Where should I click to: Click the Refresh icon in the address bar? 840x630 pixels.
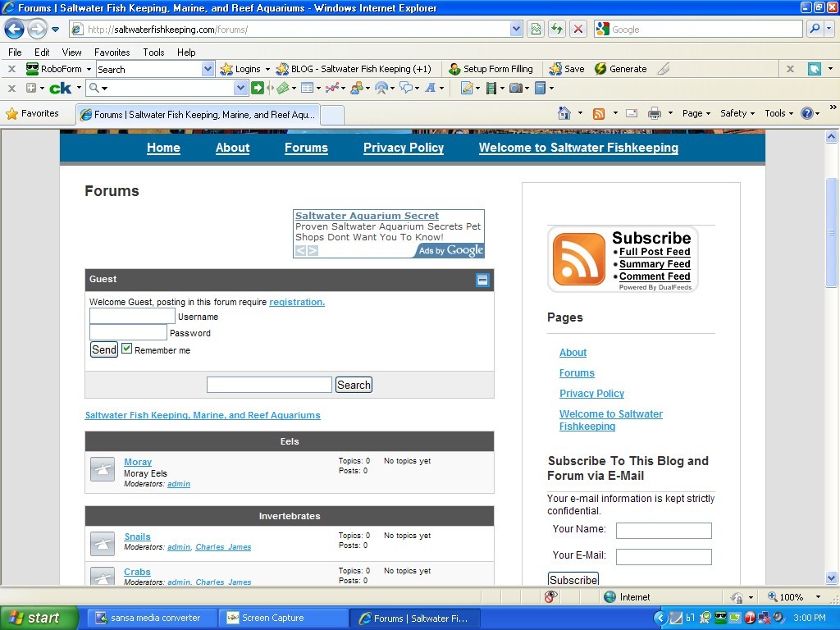(x=555, y=29)
